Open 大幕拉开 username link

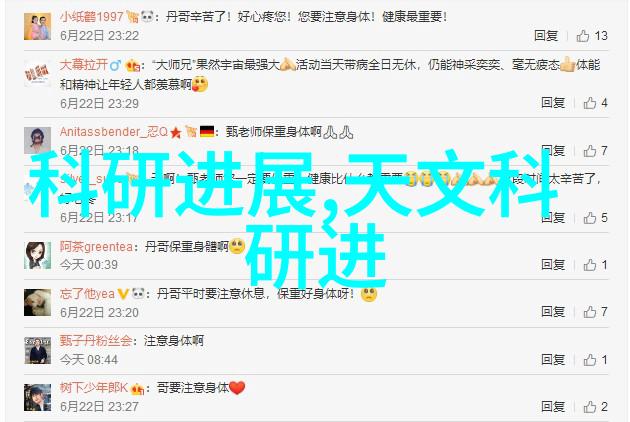[84, 65]
